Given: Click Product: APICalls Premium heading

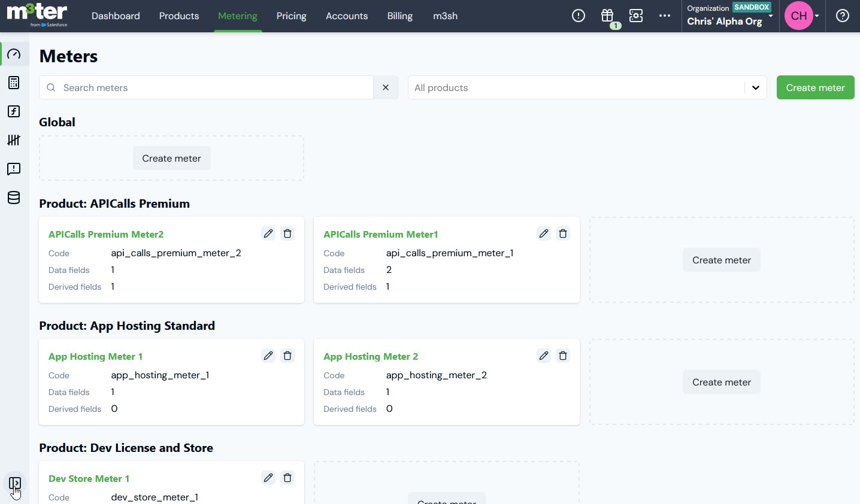Looking at the screenshot, I should (114, 204).
